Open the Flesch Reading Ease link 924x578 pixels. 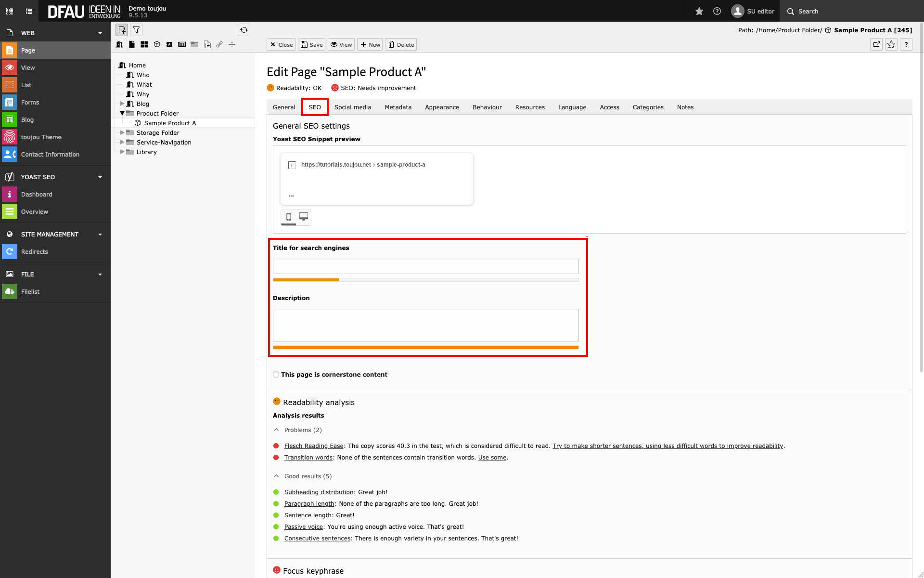[x=314, y=446]
